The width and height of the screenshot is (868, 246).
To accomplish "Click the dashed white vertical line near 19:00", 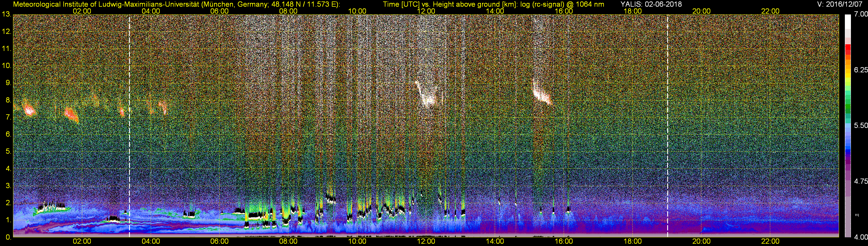I will (x=667, y=126).
